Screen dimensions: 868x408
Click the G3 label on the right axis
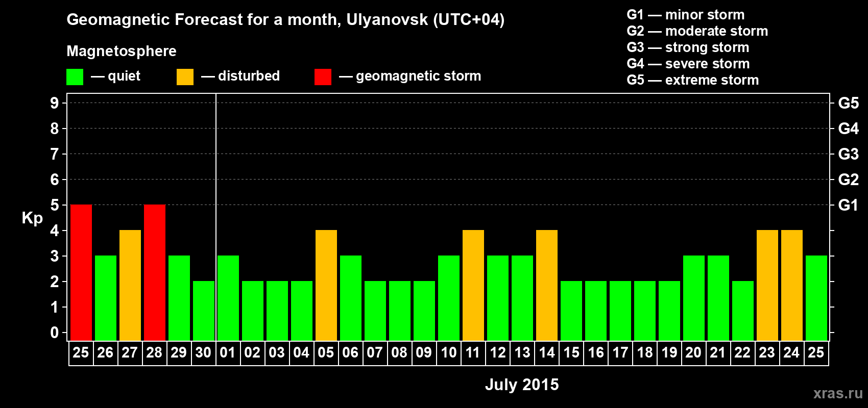point(848,154)
